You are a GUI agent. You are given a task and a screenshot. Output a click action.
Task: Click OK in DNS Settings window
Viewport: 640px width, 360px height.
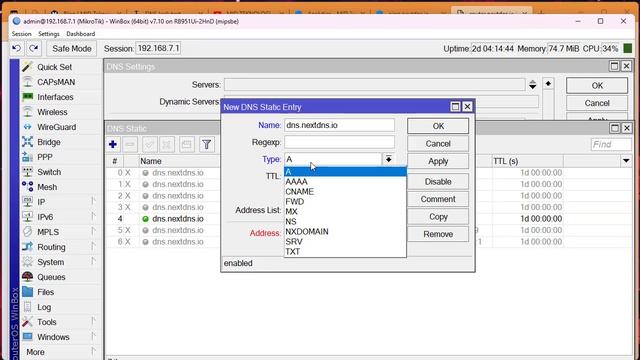[597, 86]
